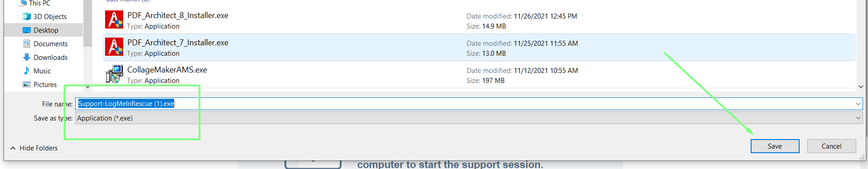Expand the Save as type dropdown
The width and height of the screenshot is (868, 169).
click(x=468, y=118)
